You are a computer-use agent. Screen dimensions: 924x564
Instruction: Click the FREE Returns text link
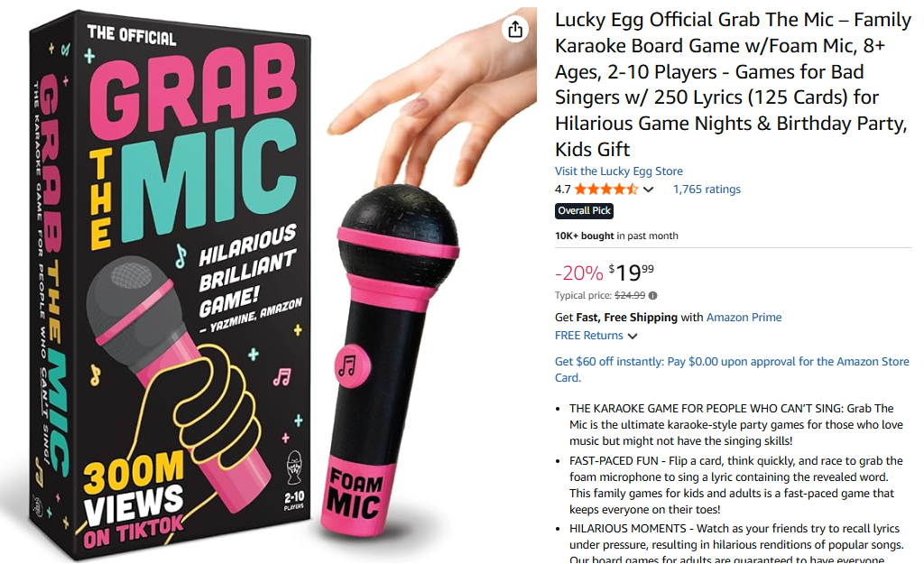(x=588, y=336)
